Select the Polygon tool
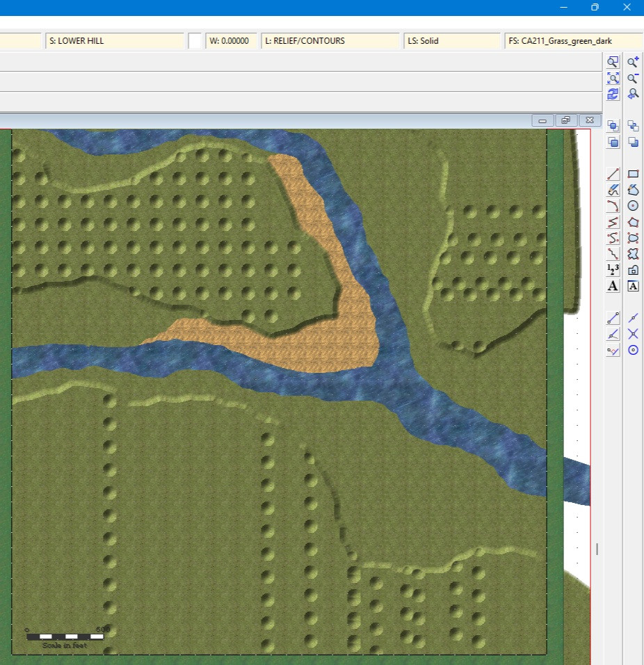 tap(633, 222)
